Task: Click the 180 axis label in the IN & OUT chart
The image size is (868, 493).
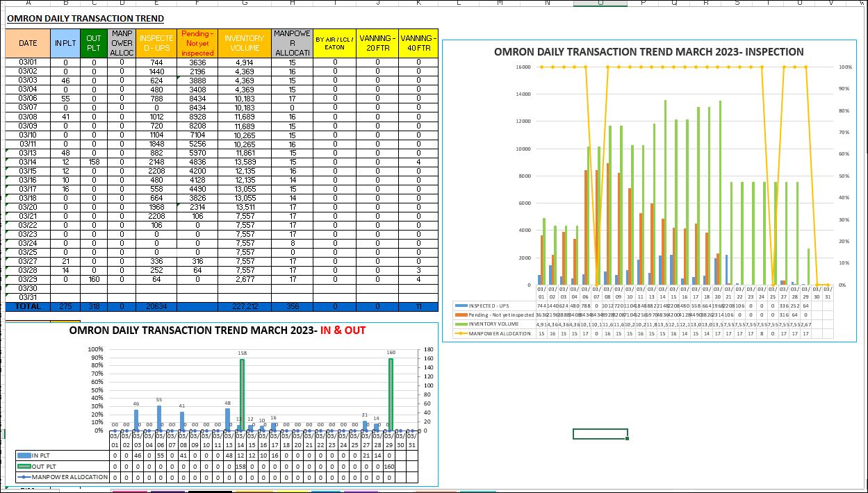Action: click(x=428, y=350)
